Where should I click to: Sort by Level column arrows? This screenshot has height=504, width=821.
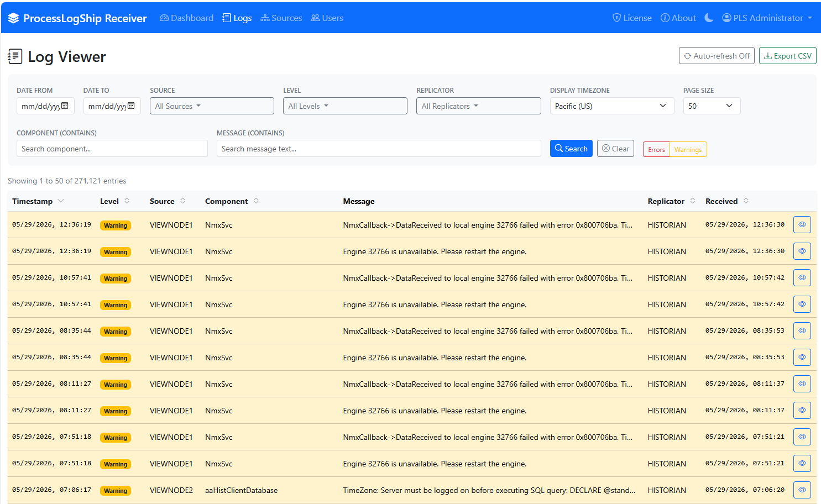click(x=127, y=201)
